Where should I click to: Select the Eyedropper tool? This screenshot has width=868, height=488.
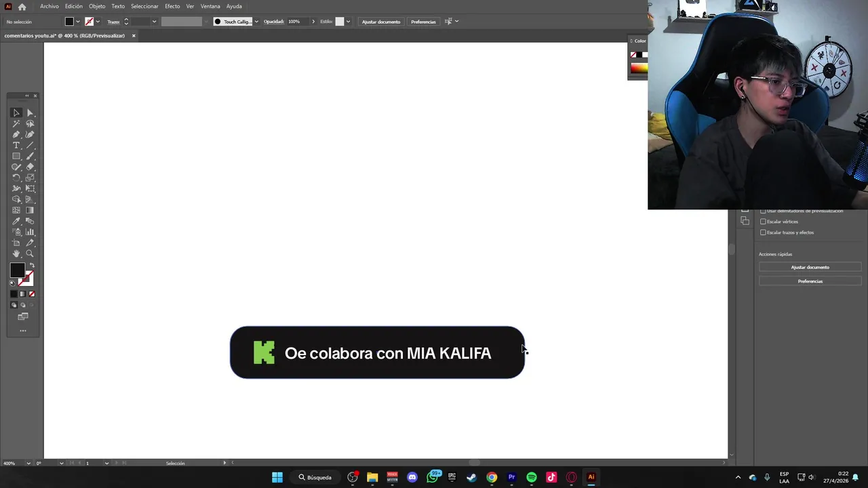16,221
